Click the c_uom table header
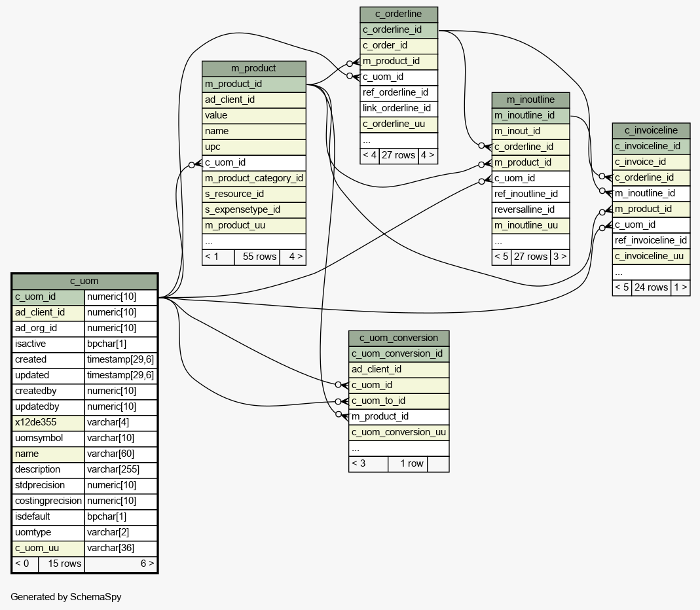700x610 pixels. pos(84,281)
